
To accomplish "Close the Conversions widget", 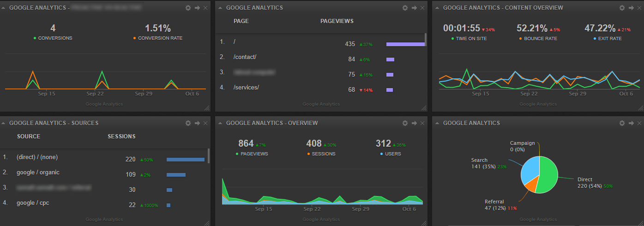I will (x=205, y=8).
